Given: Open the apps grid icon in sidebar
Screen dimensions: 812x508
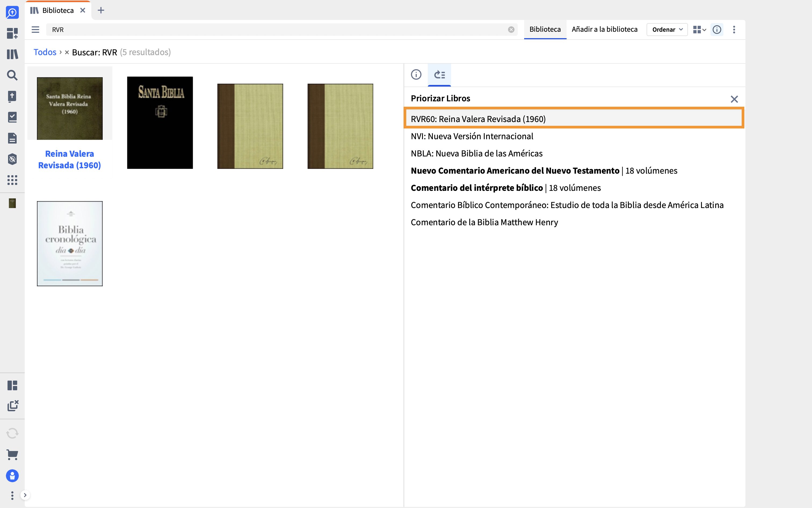Looking at the screenshot, I should point(12,180).
